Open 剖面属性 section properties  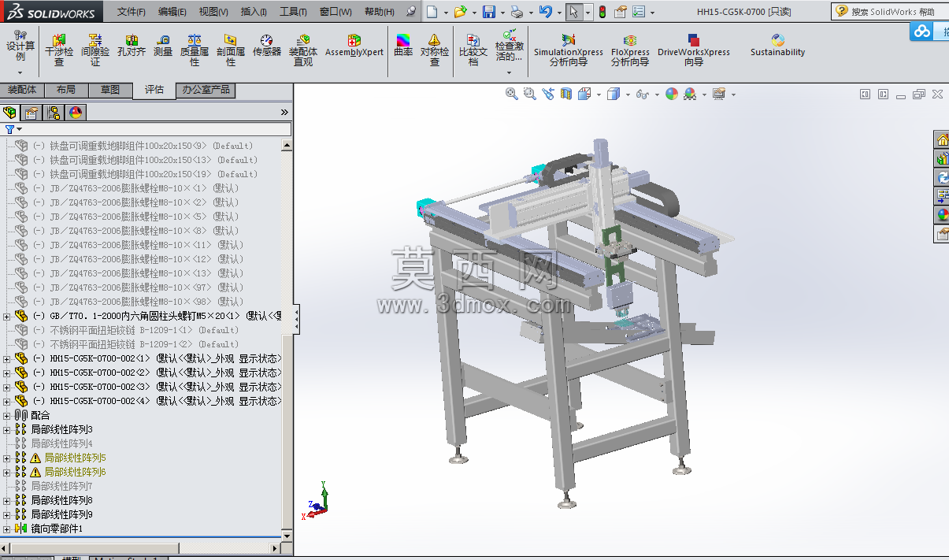(x=231, y=50)
